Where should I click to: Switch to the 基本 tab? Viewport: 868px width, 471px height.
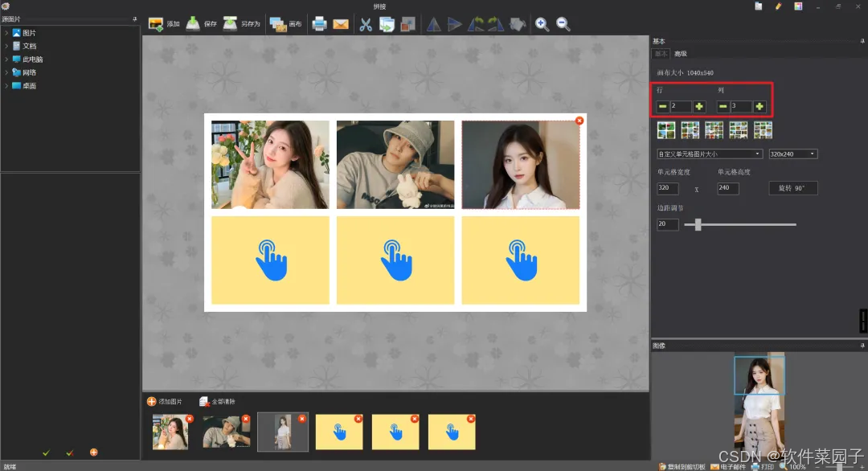pyautogui.click(x=661, y=54)
